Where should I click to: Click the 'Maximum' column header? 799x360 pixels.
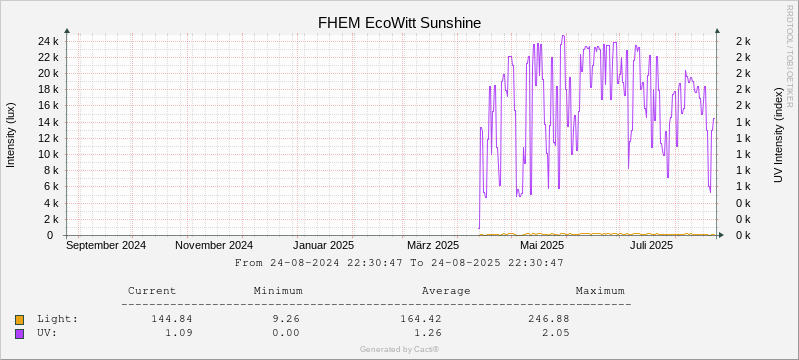point(600,291)
